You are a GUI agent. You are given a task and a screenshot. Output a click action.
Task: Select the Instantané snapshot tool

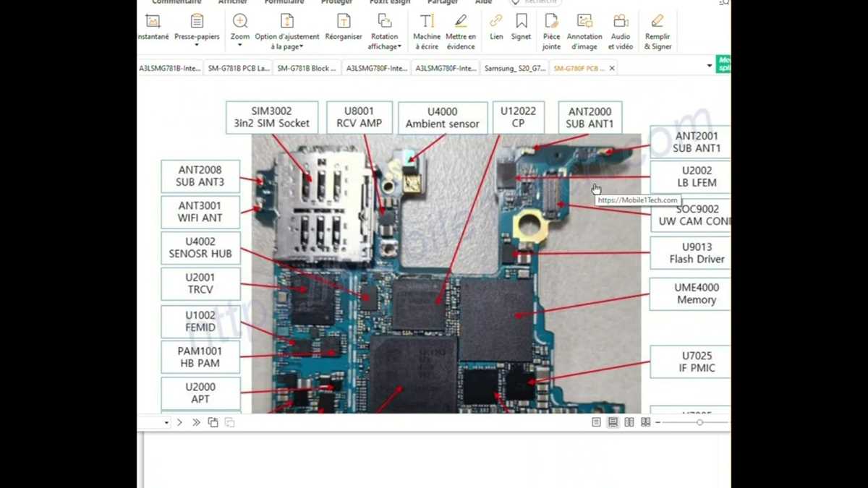click(x=153, y=27)
